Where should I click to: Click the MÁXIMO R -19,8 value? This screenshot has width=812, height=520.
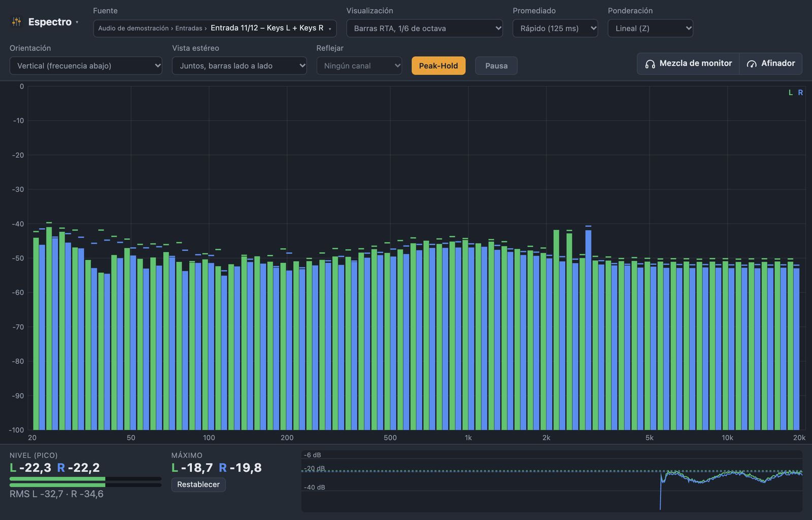point(240,468)
